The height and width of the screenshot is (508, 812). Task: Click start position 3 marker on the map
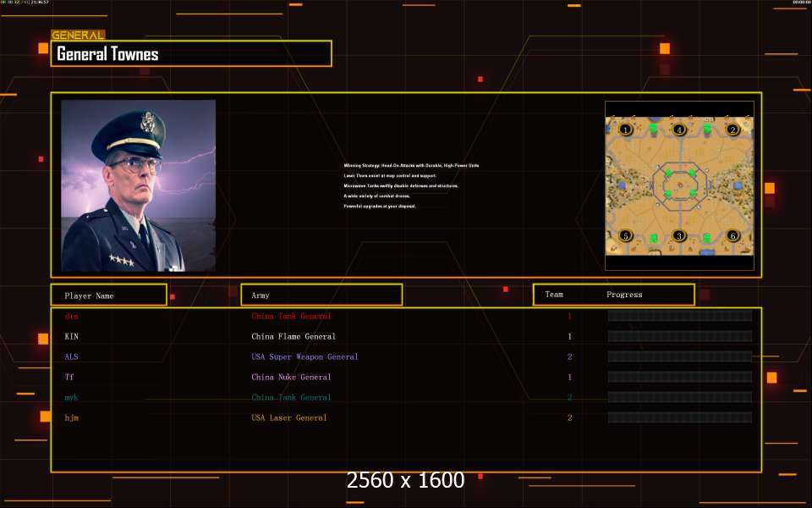click(679, 236)
